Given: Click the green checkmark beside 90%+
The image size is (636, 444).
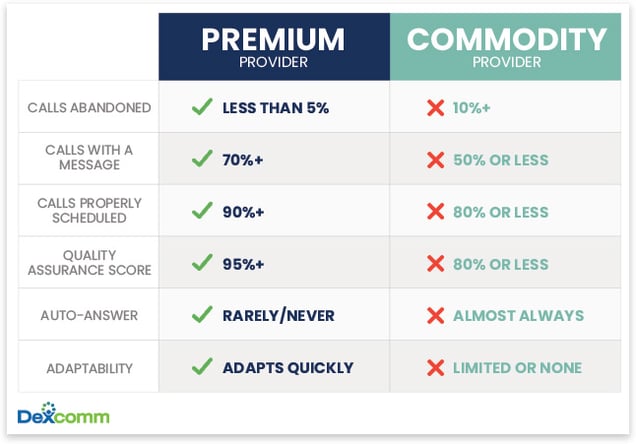Looking at the screenshot, I should (x=202, y=210).
